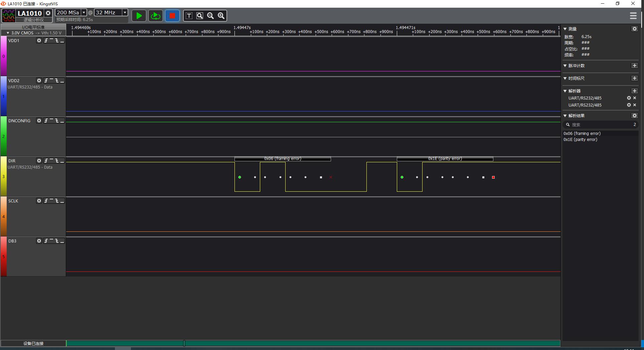This screenshot has height=350, width=644.
Task: Click the Vth: 1.50 V threshold text
Action: coord(51,33)
